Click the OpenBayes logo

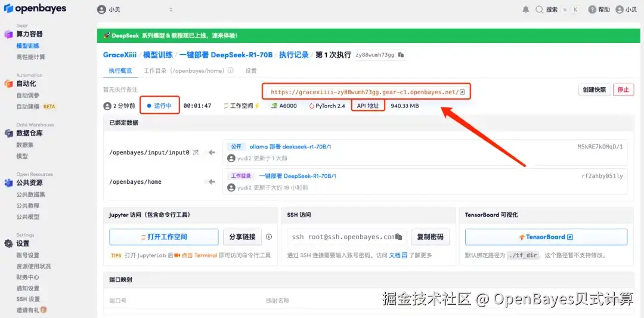(35, 8)
